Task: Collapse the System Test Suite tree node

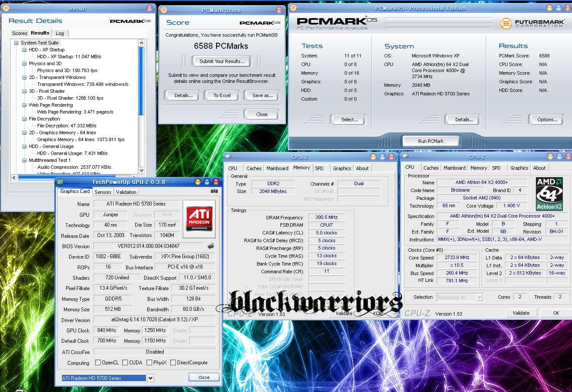Action: (x=16, y=43)
